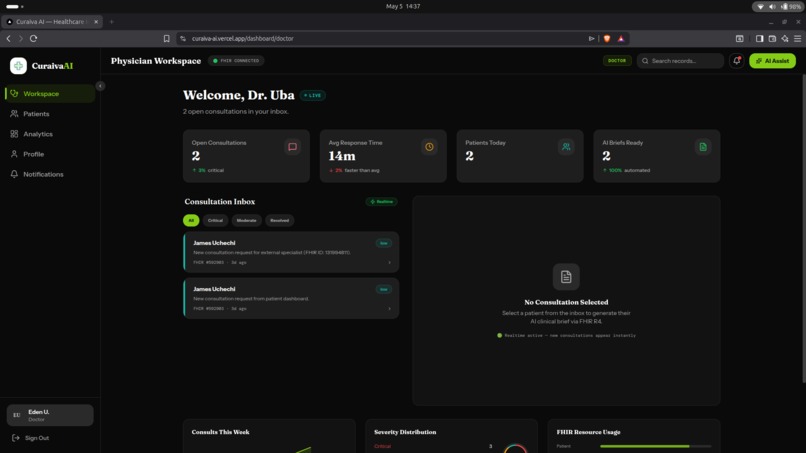Click the Open Consultations chat icon

click(x=292, y=147)
